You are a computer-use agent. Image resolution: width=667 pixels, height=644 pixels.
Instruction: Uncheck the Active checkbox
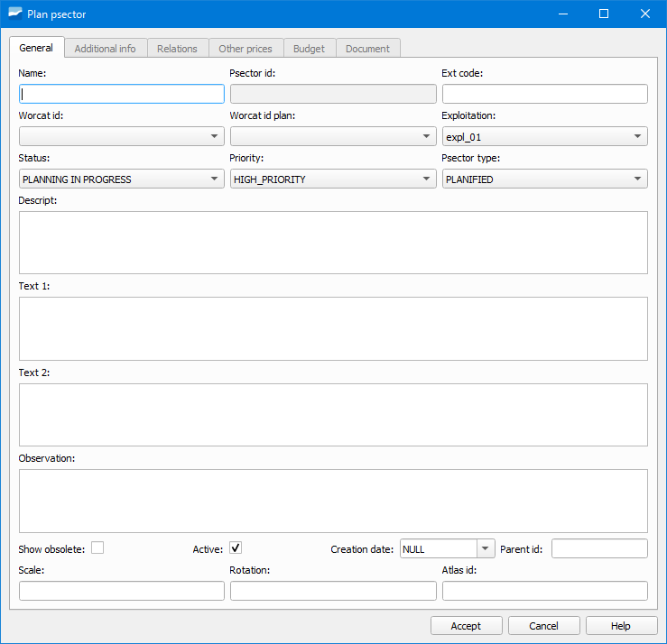(236, 547)
